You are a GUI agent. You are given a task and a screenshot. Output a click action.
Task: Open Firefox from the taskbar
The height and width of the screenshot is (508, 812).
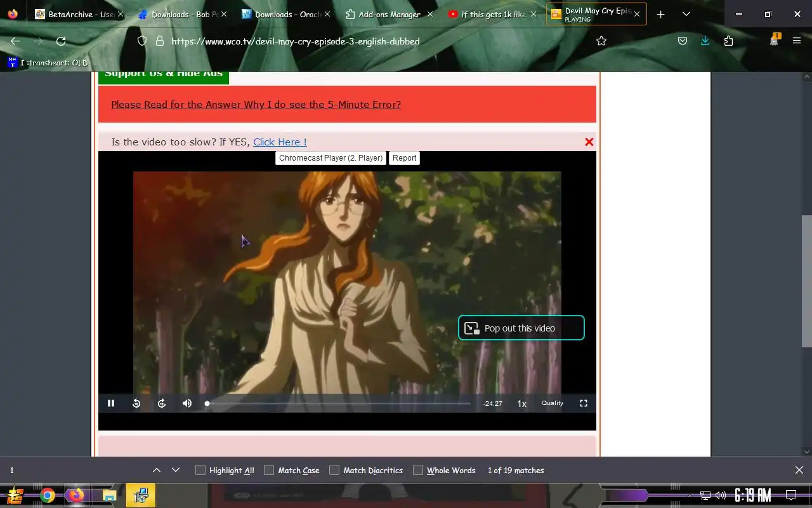[77, 495]
